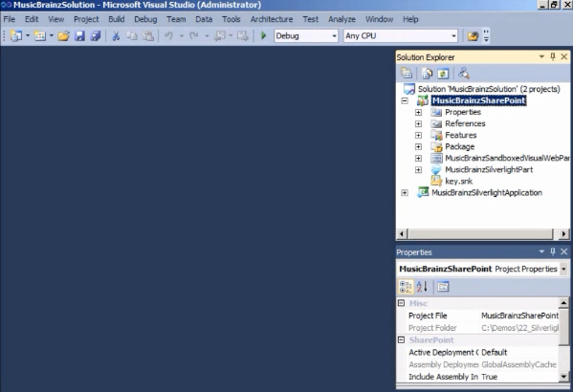The height and width of the screenshot is (392, 573).
Task: Select the MusicBrainzSharePoint project item
Action: [x=478, y=100]
